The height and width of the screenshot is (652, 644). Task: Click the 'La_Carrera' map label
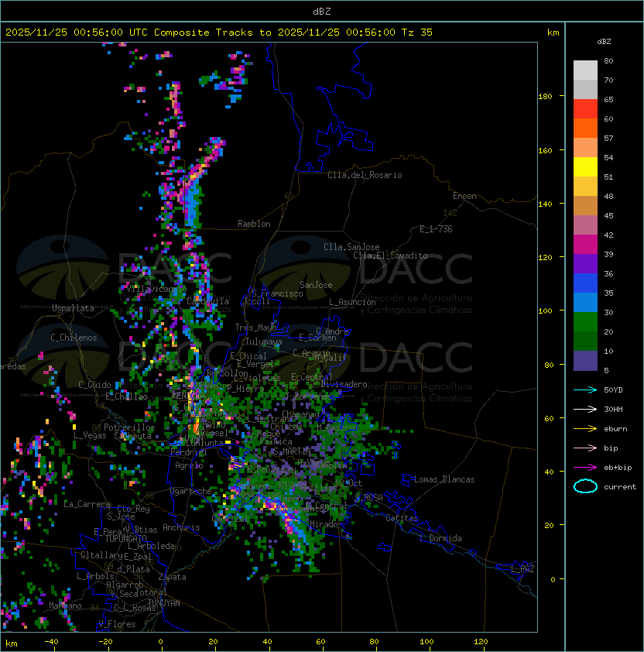pos(87,504)
